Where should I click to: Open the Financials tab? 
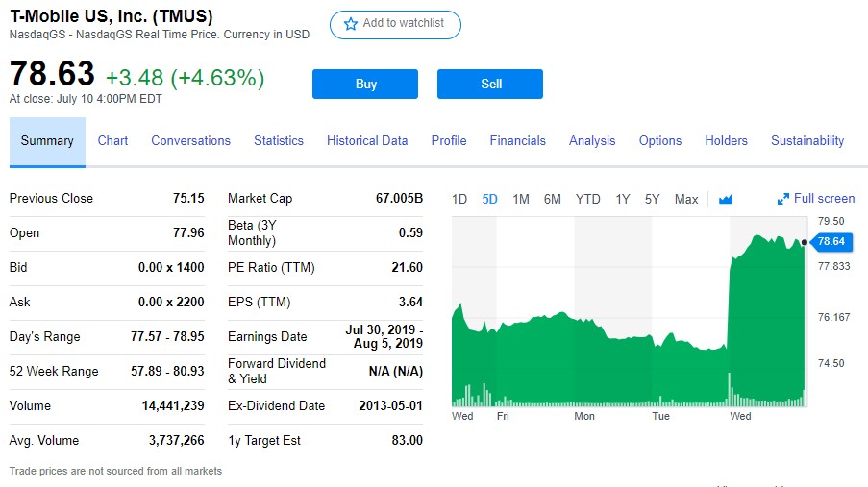click(517, 140)
